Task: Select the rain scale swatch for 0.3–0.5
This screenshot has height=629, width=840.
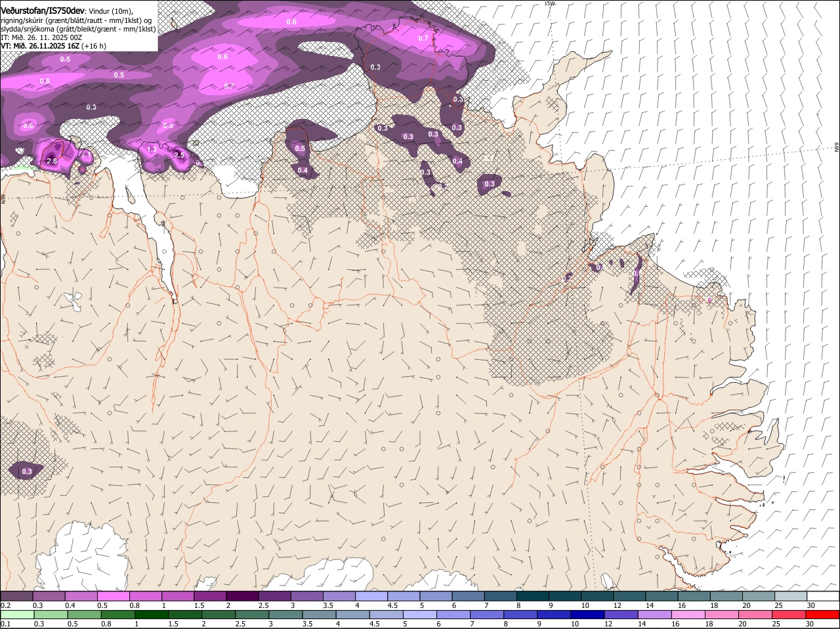Action: point(51,615)
